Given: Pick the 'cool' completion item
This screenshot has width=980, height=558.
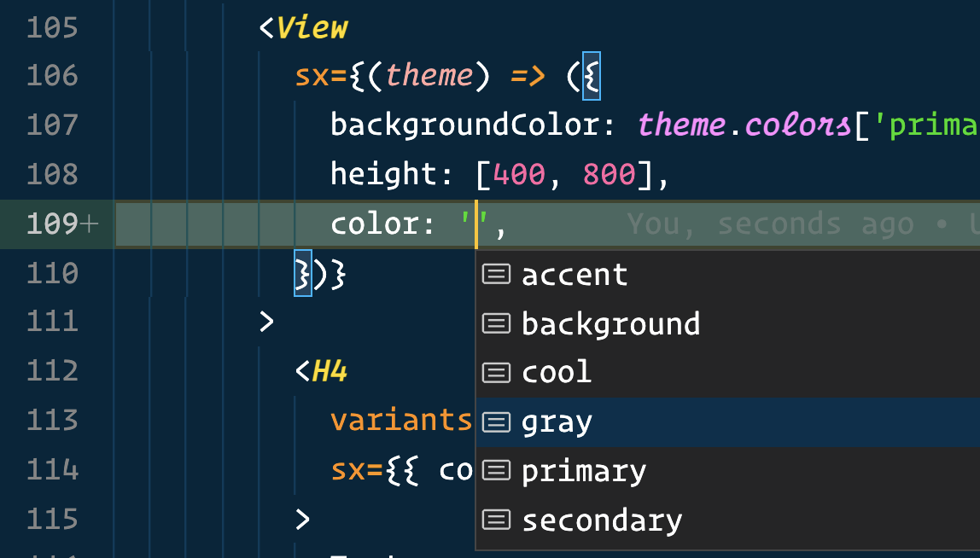Looking at the screenshot, I should click(x=728, y=372).
